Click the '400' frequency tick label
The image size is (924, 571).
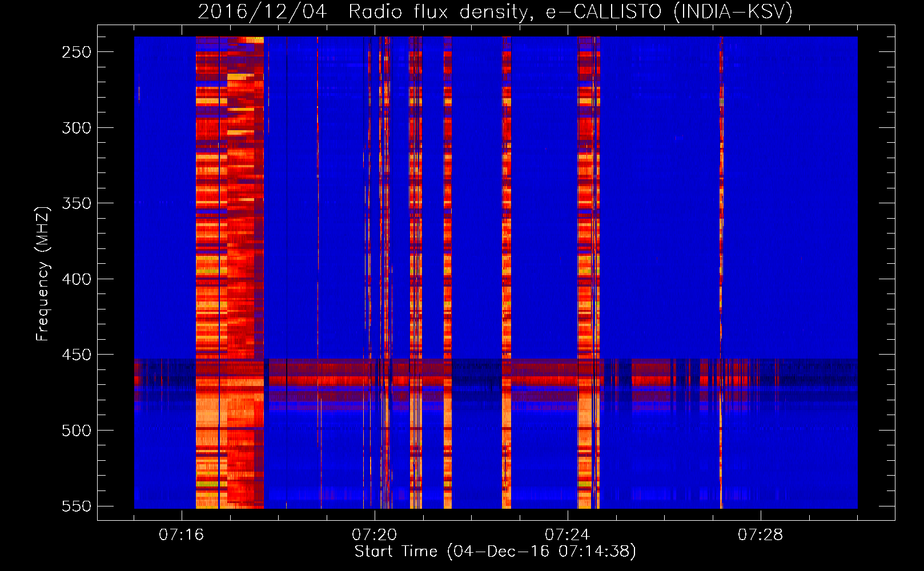(77, 279)
